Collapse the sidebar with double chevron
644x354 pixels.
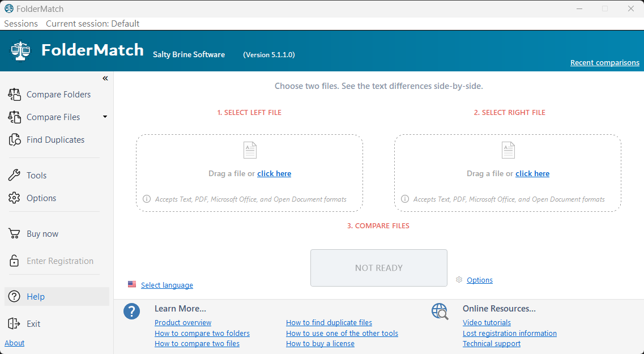tap(105, 78)
